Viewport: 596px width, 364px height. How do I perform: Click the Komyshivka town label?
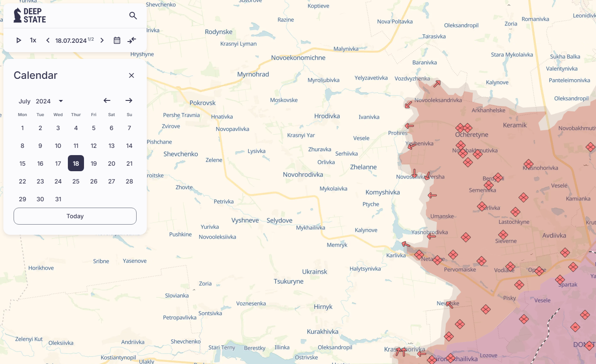pos(383,192)
